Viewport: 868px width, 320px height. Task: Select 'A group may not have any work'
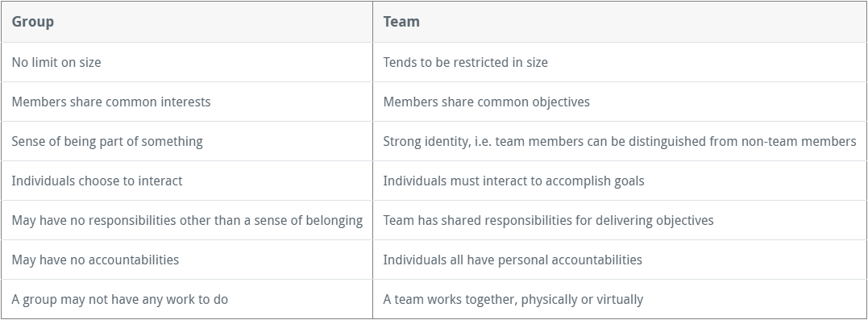pyautogui.click(x=186, y=299)
